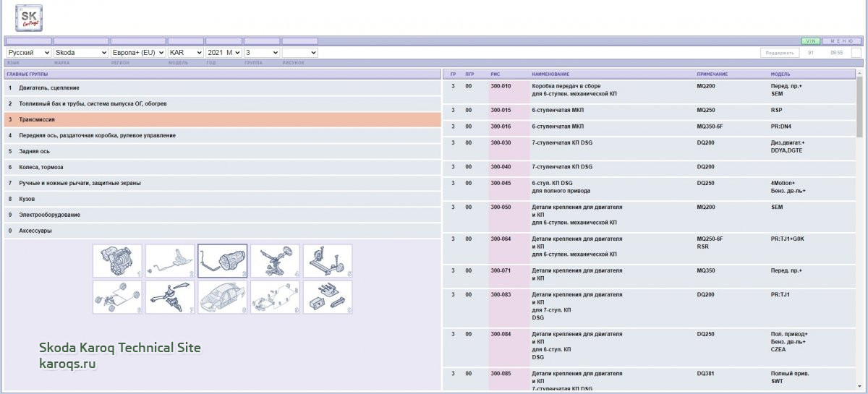
Task: Open group 5 Задняя ось
Action: [223, 151]
